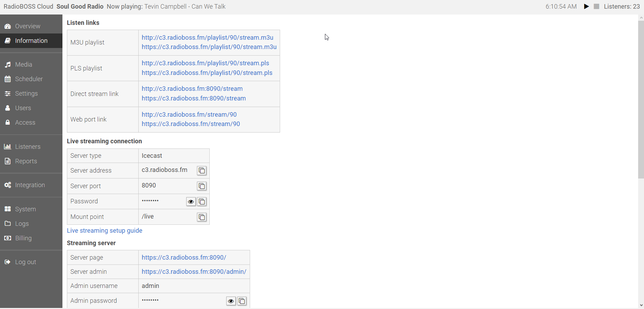Screen dimensions: 644x309
Task: Select the Listeners menu entry
Action: click(28, 147)
